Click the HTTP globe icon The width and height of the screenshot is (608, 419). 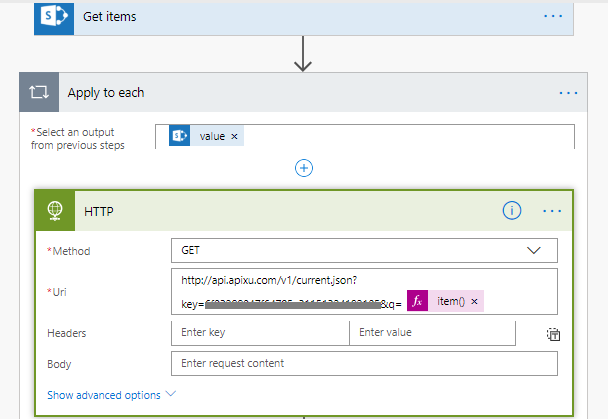point(55,210)
